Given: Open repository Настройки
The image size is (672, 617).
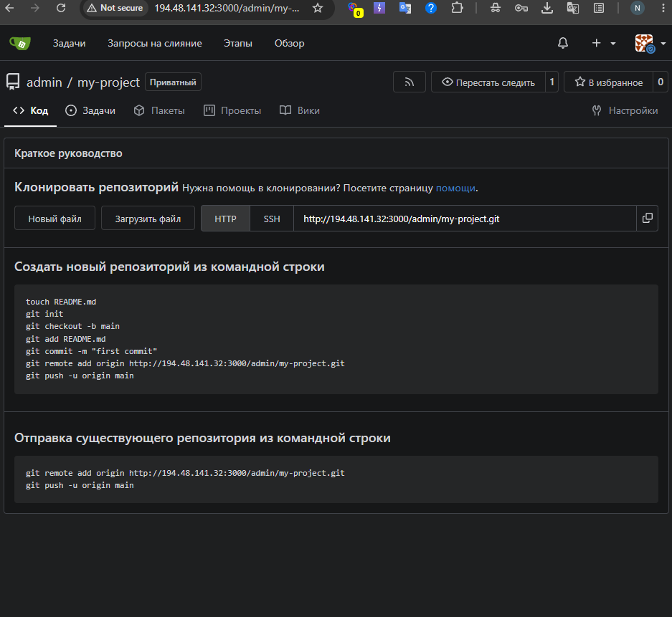Looking at the screenshot, I should [x=625, y=110].
